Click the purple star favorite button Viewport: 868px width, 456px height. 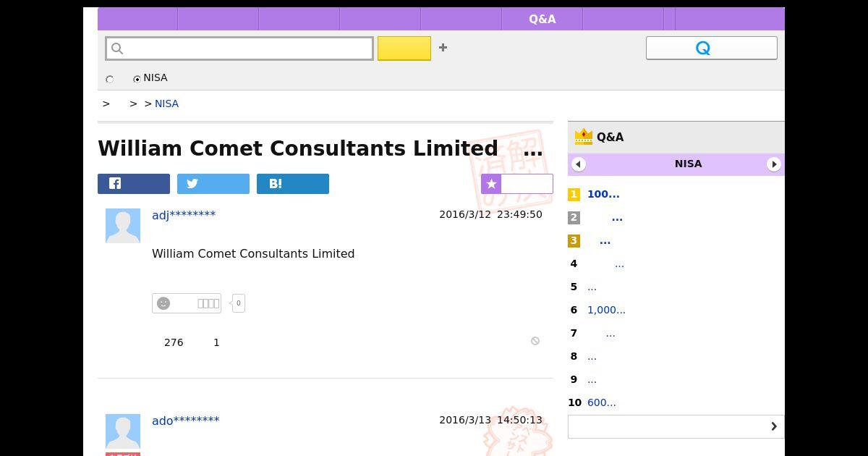tap(517, 184)
